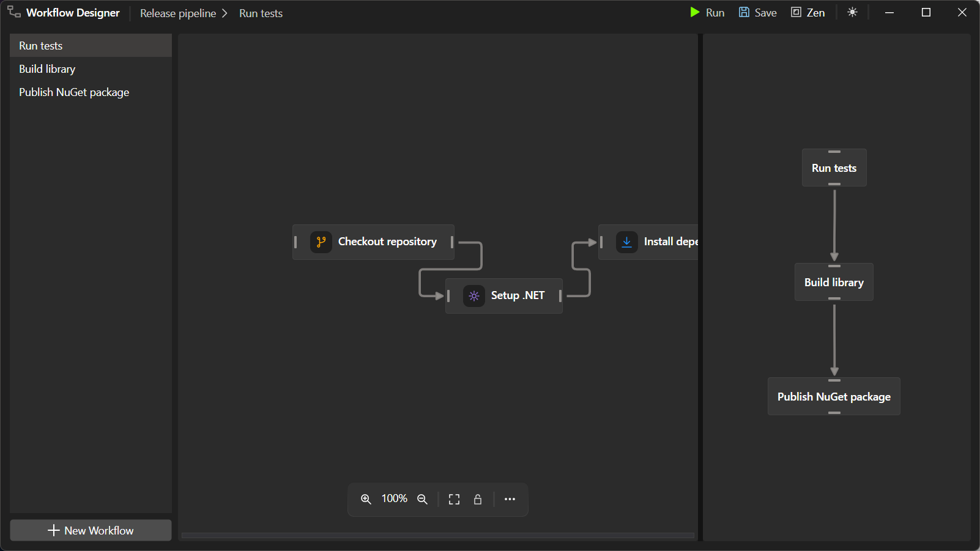Viewport: 980px width, 551px height.
Task: Select Run tests in the workflow list
Action: pyautogui.click(x=91, y=46)
